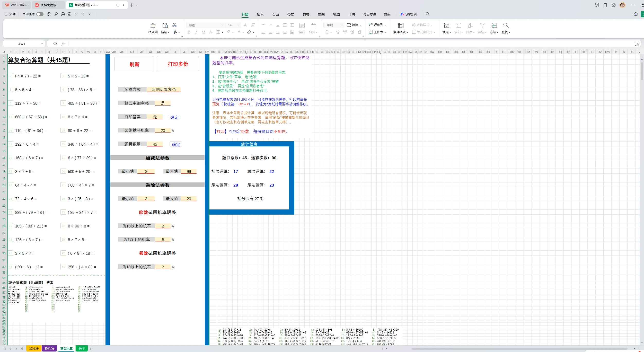Select the 格式刷 format painter tool
The height and width of the screenshot is (352, 644).
pos(152,28)
